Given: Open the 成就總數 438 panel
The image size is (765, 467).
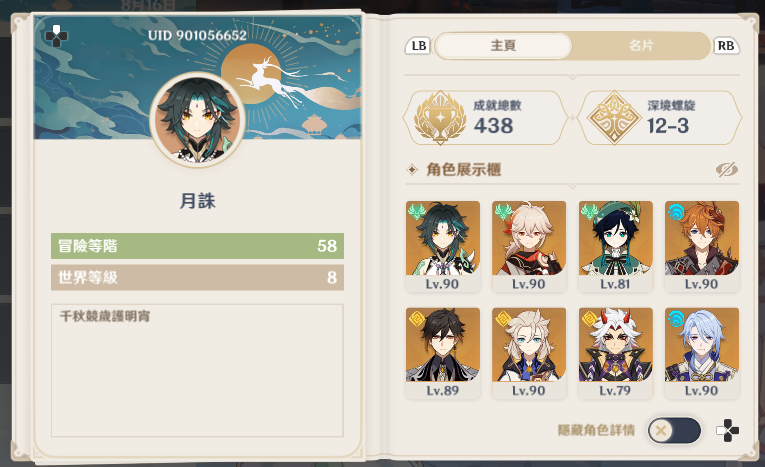Looking at the screenshot, I should coord(486,118).
